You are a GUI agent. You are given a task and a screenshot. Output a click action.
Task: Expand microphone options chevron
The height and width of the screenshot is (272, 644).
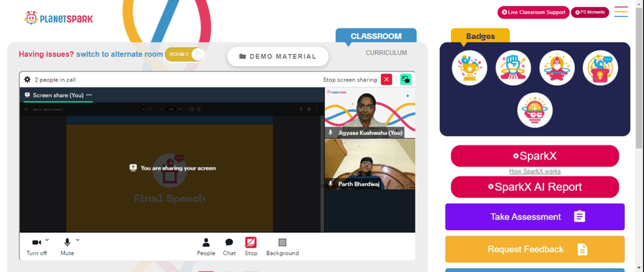[78, 240]
